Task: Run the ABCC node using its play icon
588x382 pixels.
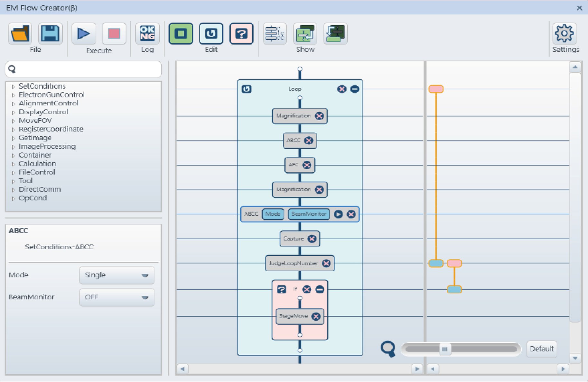Action: [x=338, y=214]
